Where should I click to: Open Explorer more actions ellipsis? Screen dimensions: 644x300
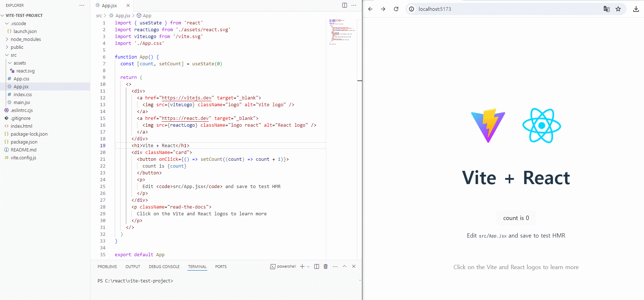tap(82, 5)
